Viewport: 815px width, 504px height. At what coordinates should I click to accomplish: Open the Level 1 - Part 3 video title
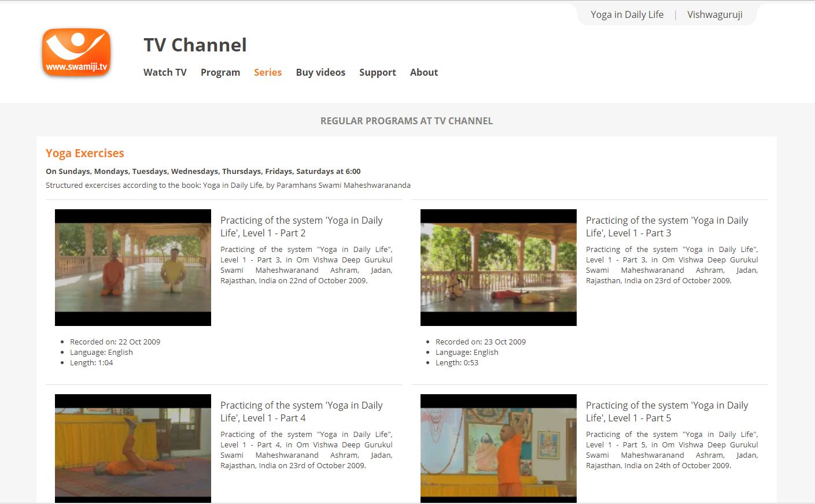(x=667, y=226)
